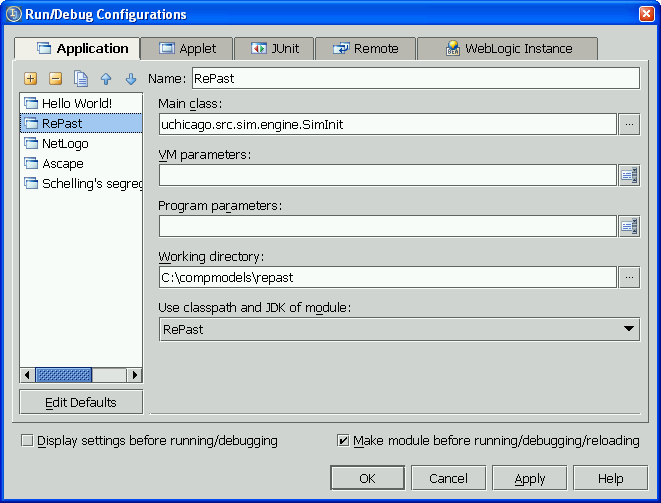Switch to the JUnit tab
The height and width of the screenshot is (503, 661).
coord(274,48)
